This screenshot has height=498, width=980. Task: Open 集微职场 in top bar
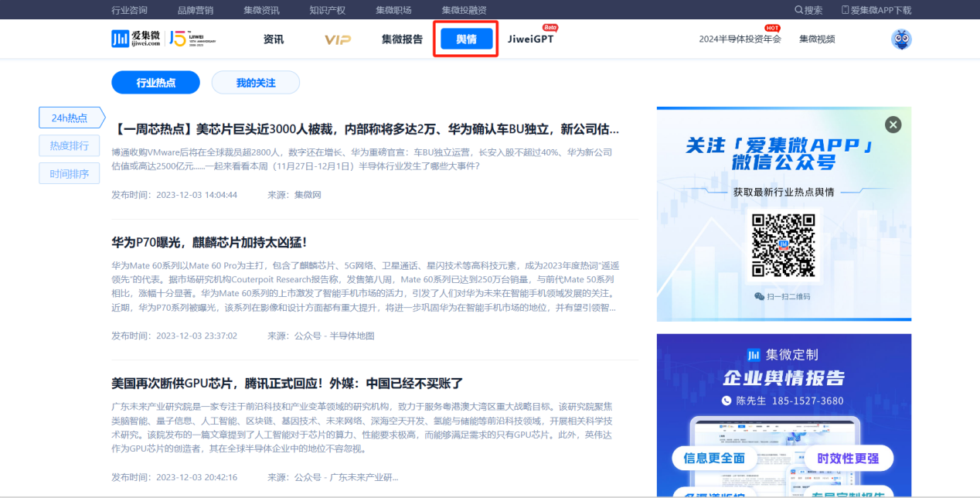pos(393,10)
